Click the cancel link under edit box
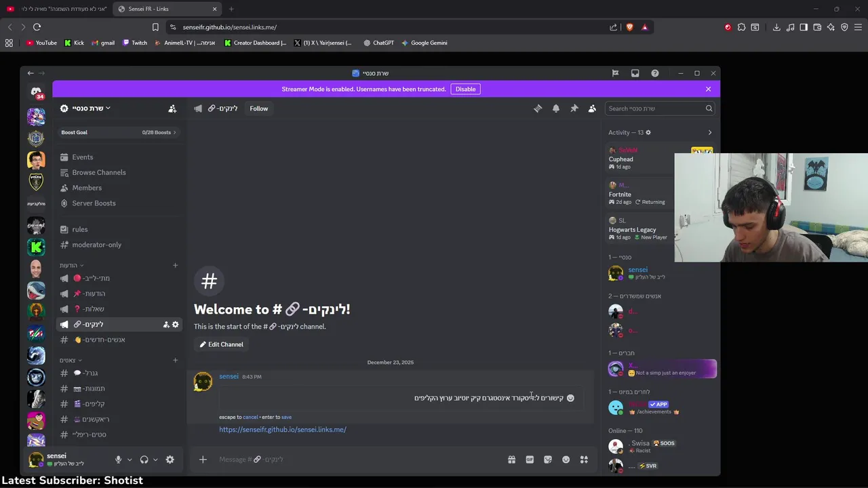Viewport: 868px width, 488px height. click(x=250, y=418)
